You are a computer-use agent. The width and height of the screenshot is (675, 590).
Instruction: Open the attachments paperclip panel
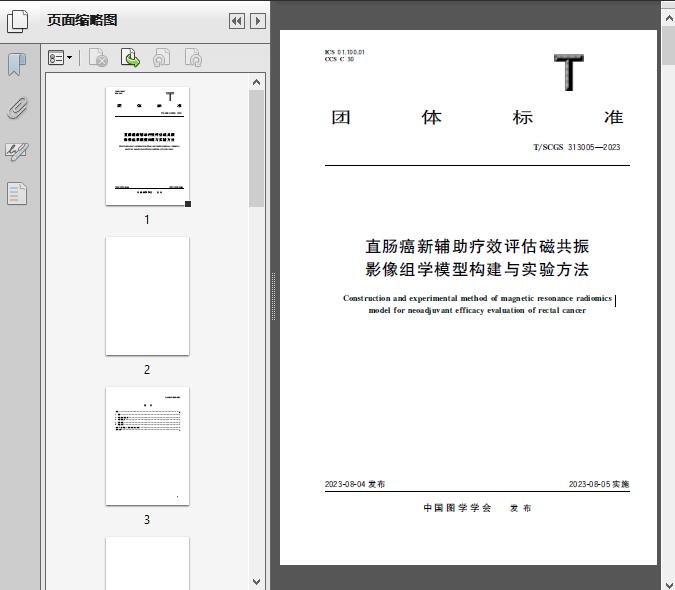click(17, 108)
